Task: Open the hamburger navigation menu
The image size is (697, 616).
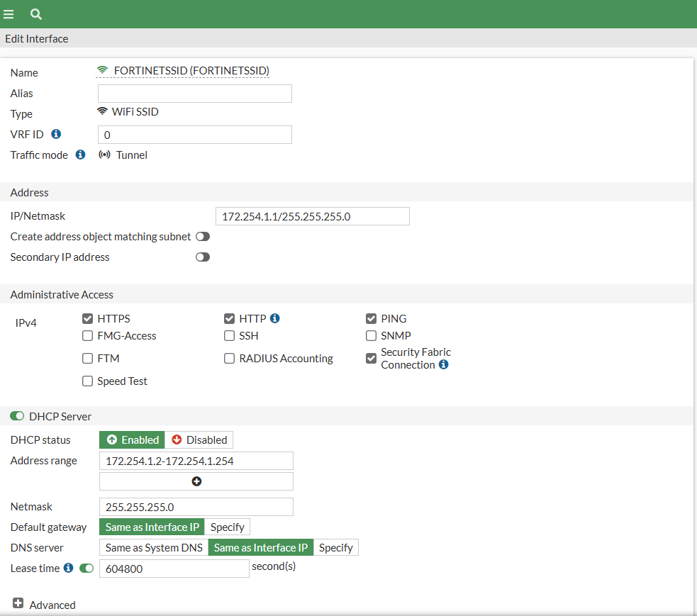Action: coord(9,14)
